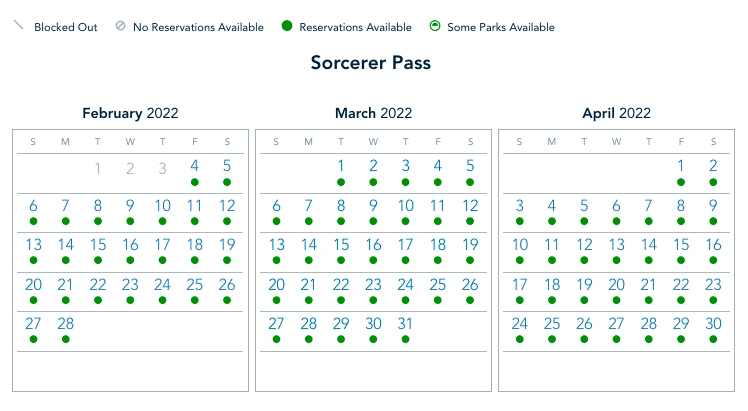748x411 pixels.
Task: Select February 14 on the calendar
Action: pos(65,245)
